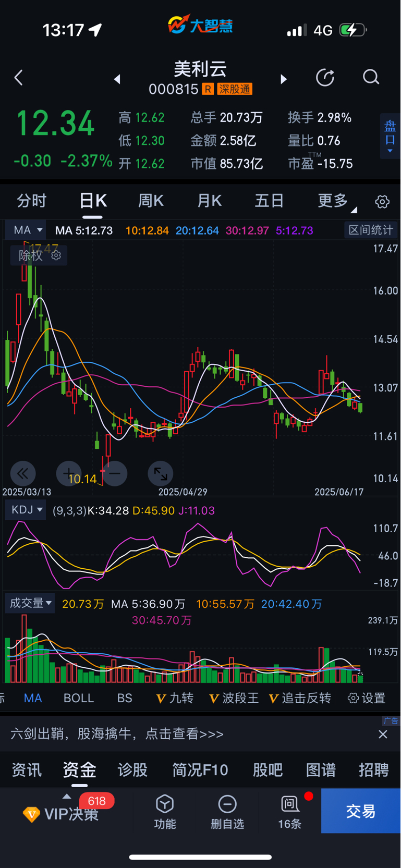Open indicator 设置 at bottom
The height and width of the screenshot is (868, 401).
tap(367, 698)
